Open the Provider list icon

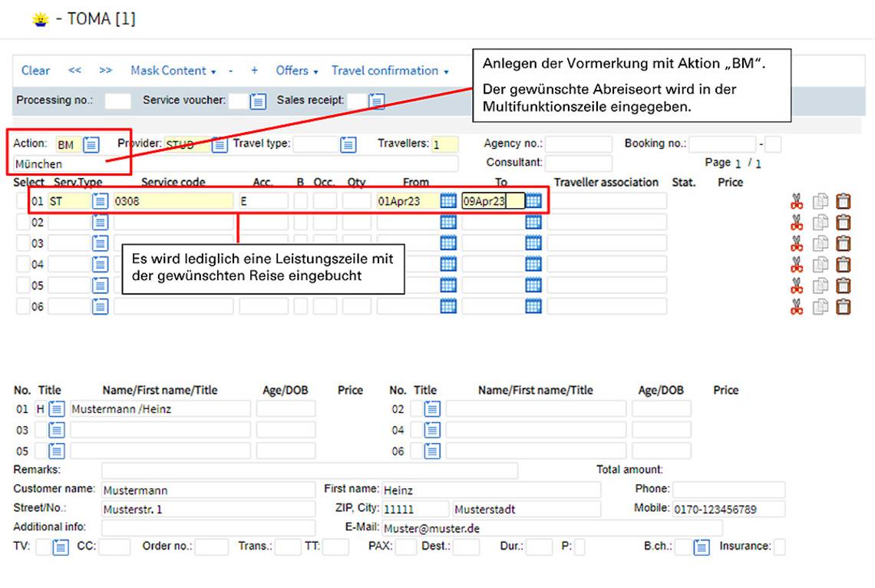[x=220, y=144]
